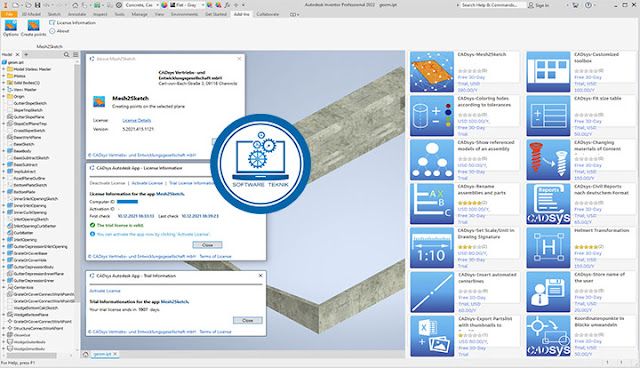Open the CADsys-Fit size table thumbnail
The image size is (640, 368).
[x=548, y=116]
